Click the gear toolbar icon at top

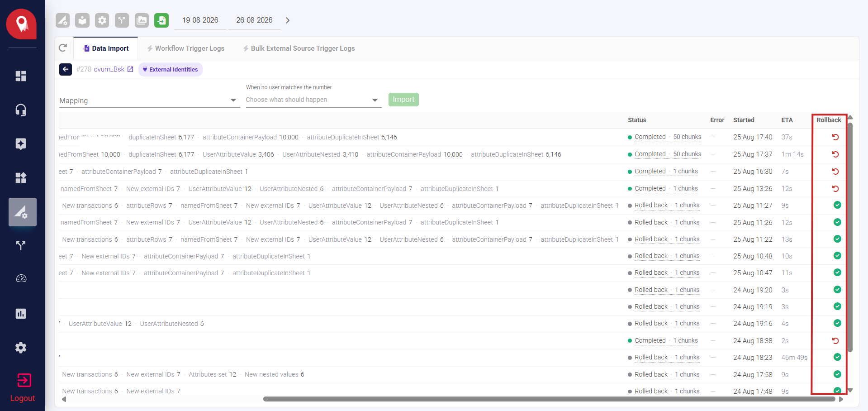tap(102, 20)
